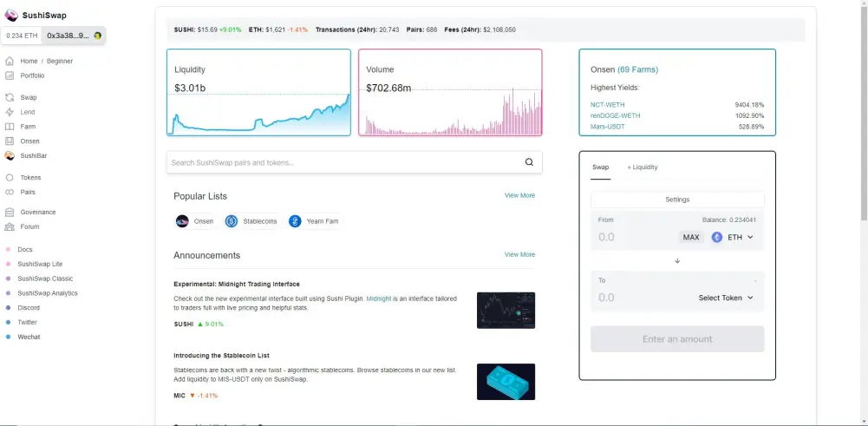Click the Swap arrows icon

click(x=10, y=97)
